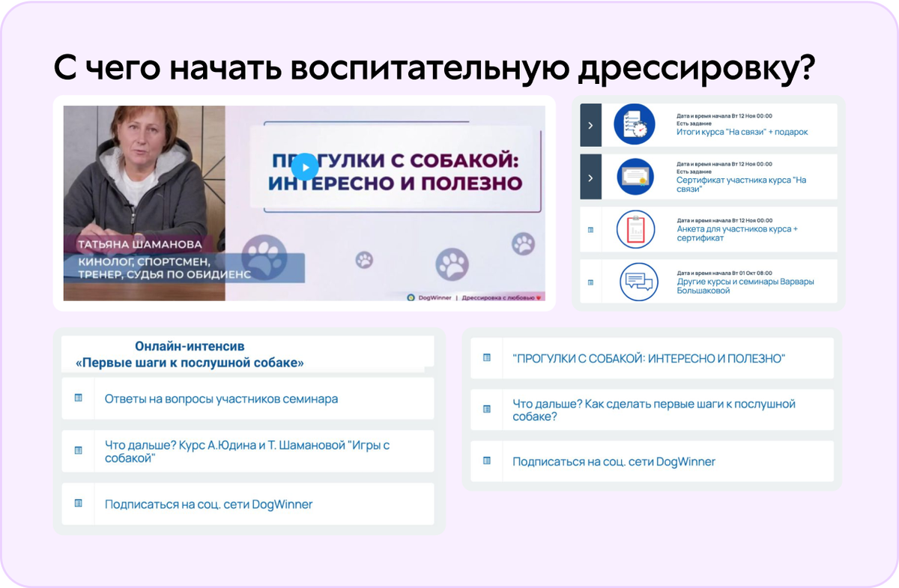Viewport: 899px width, 588px height.
Task: Click the icon beside "ПРОГУЛКИ С СОБАКОЙ" entry
Action: [x=488, y=358]
